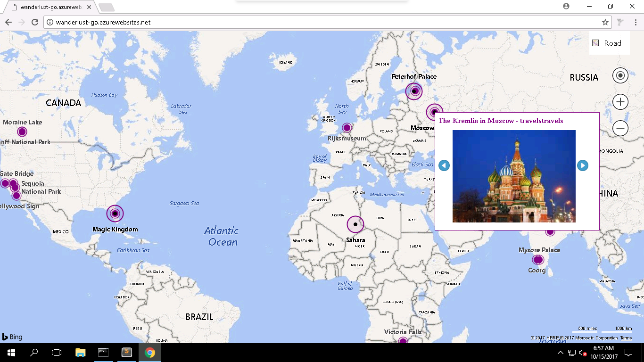Click the Moscow map pin
The width and height of the screenshot is (644, 362).
pos(434,112)
